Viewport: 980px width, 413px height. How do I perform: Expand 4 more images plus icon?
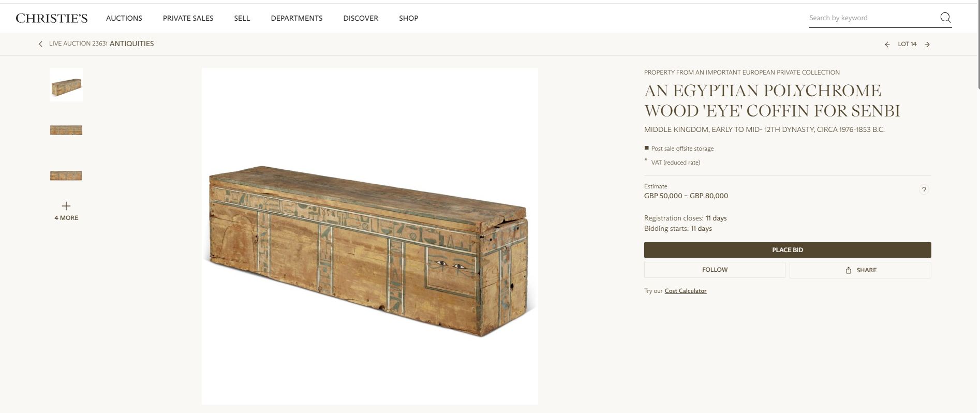pos(66,206)
